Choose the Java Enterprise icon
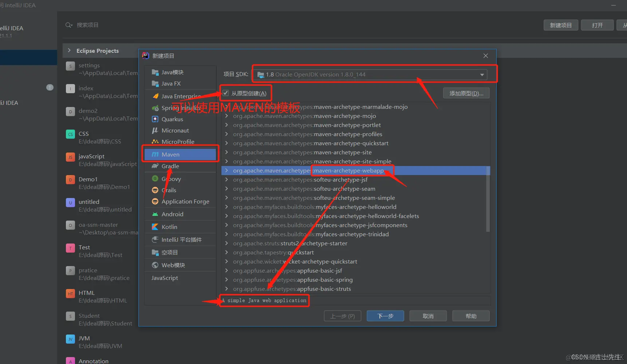 pyautogui.click(x=155, y=96)
